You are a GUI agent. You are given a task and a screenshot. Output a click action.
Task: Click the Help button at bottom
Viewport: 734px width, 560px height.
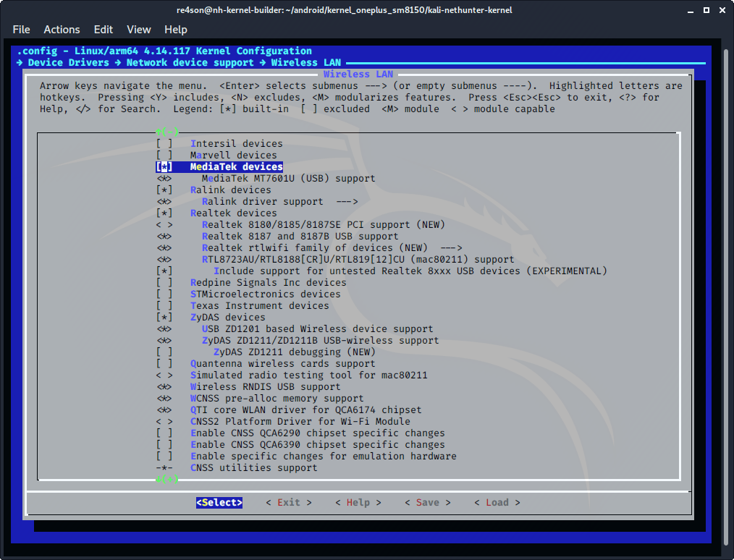tap(358, 503)
